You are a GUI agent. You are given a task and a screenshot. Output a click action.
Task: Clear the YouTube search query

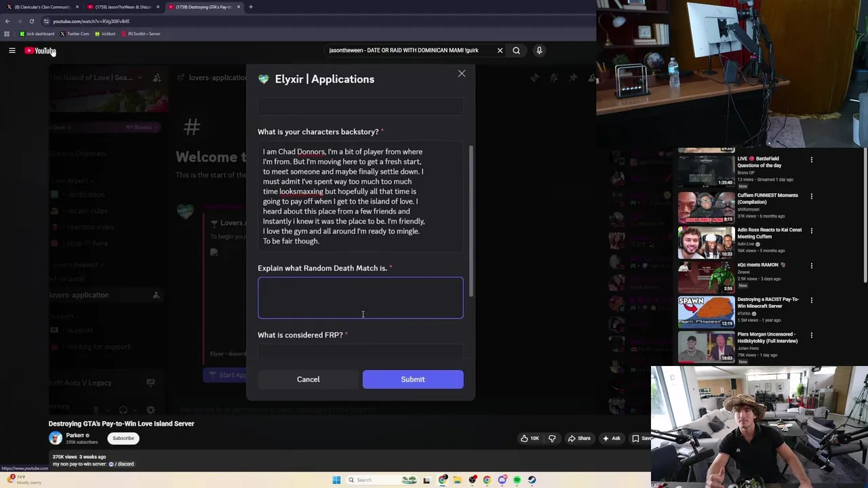[x=500, y=50]
